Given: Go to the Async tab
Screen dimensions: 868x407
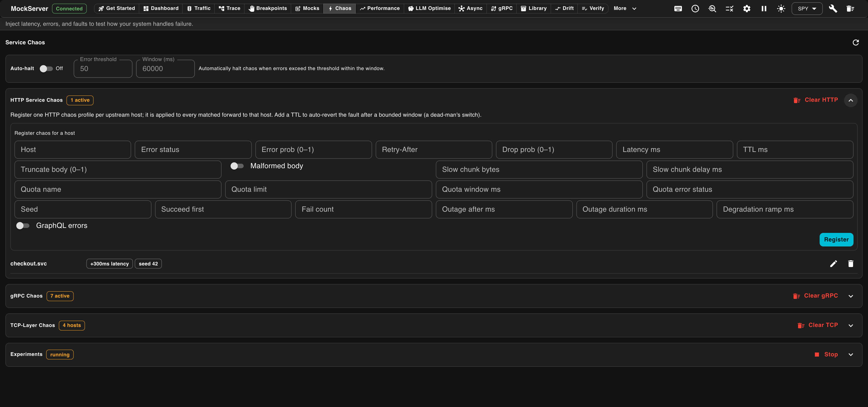Looking at the screenshot, I should pos(471,8).
